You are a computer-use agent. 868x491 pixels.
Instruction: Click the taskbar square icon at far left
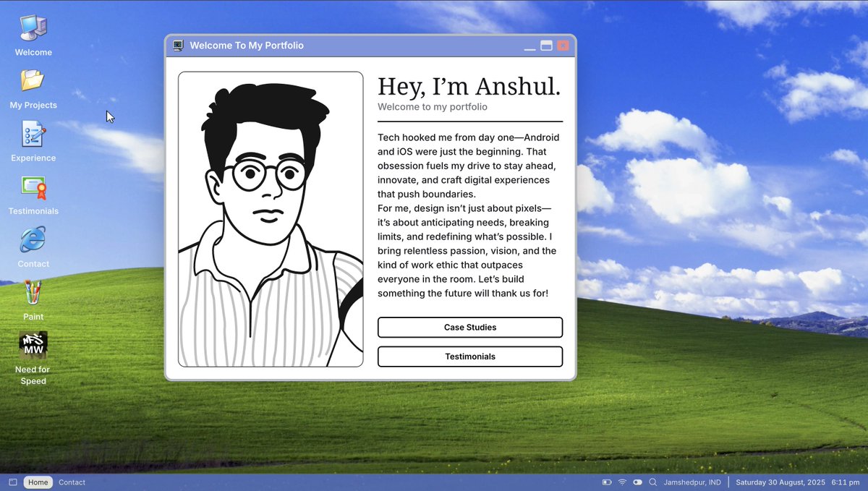click(13, 482)
